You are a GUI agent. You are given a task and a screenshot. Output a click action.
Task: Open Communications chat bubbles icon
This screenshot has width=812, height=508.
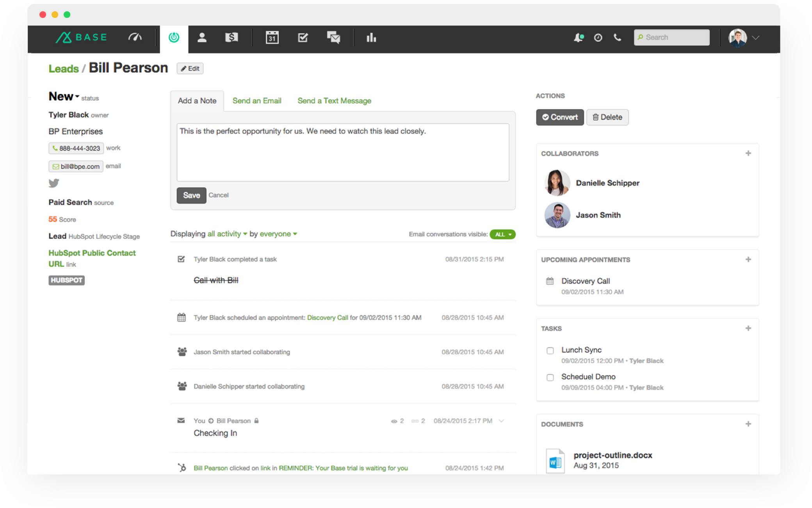tap(333, 38)
